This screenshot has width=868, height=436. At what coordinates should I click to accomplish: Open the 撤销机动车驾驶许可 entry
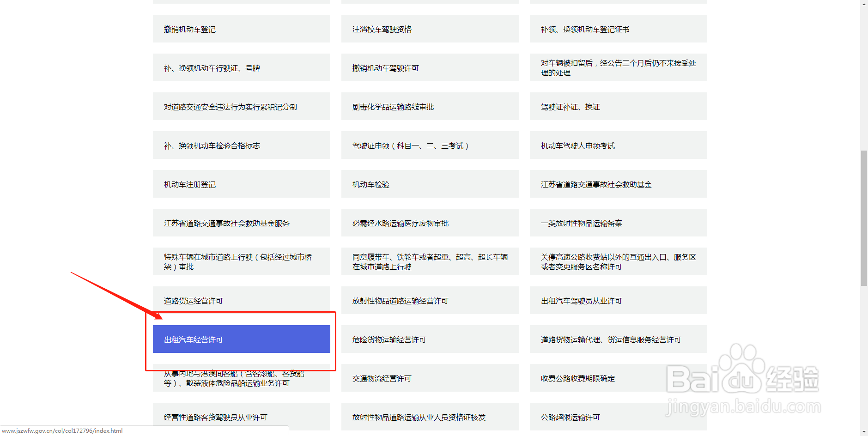tap(429, 67)
